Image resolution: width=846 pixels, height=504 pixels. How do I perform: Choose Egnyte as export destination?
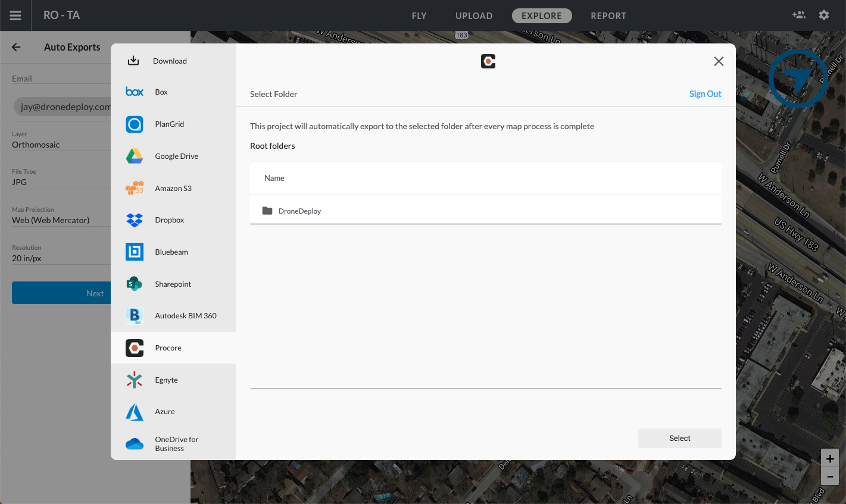pos(173,380)
